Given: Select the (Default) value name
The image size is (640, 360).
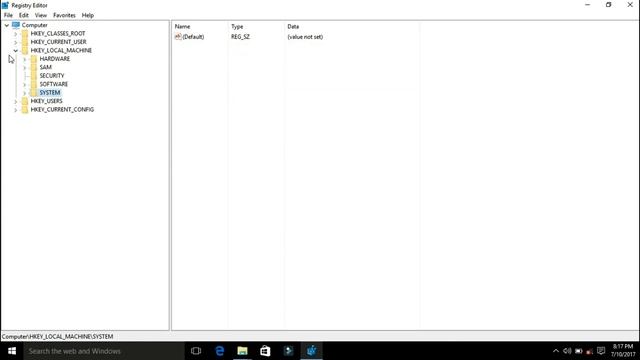Looking at the screenshot, I should pyautogui.click(x=193, y=37).
